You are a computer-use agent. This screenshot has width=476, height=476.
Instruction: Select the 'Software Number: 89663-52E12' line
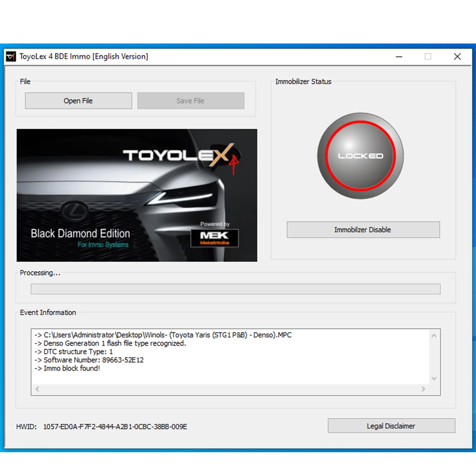point(89,360)
